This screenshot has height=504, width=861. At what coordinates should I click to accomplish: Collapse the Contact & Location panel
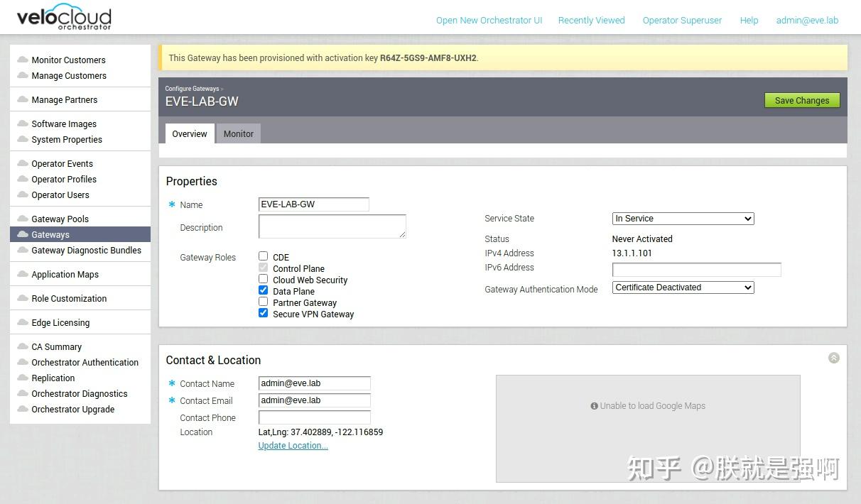pos(833,358)
